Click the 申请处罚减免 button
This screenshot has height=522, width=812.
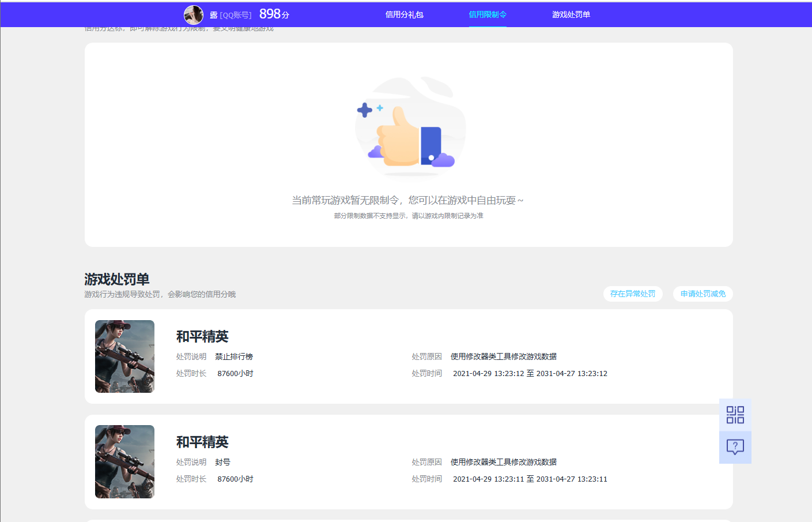[x=703, y=294]
